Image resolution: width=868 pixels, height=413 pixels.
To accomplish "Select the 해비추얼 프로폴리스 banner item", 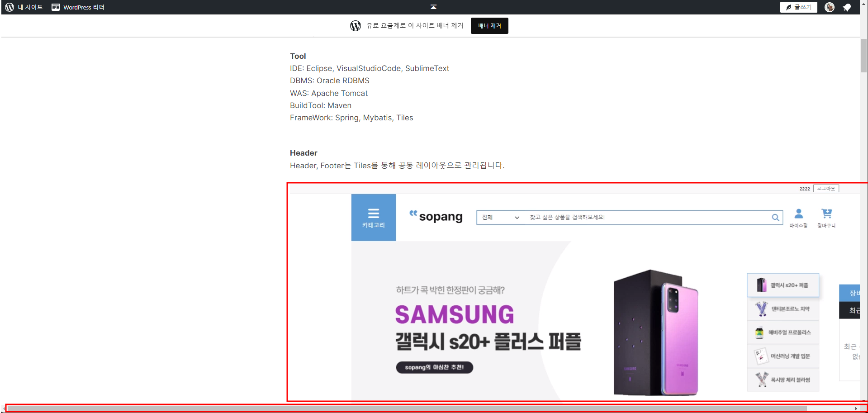I will (x=783, y=332).
